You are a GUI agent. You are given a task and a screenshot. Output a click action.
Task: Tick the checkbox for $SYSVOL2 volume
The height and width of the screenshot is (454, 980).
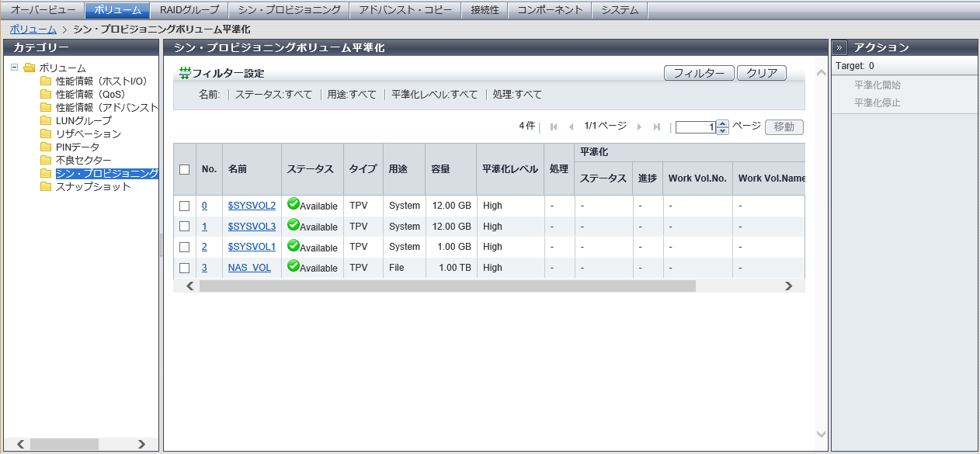click(x=184, y=206)
